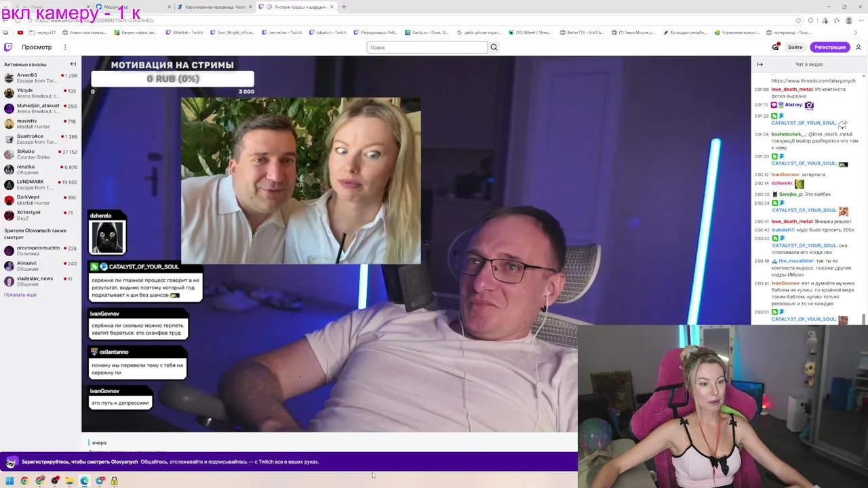Viewport: 868px width, 488px height.
Task: Open Arven93 channel in sidebar
Action: point(41,78)
